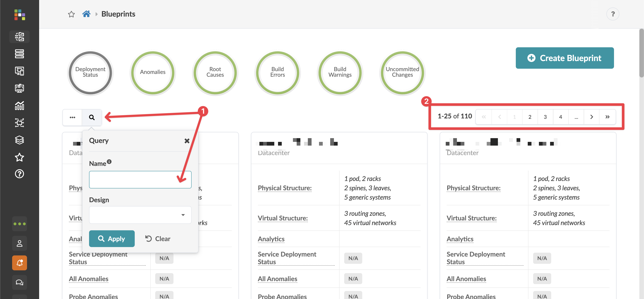Open the Analytics chart sidebar icon
644x299 pixels.
click(20, 105)
